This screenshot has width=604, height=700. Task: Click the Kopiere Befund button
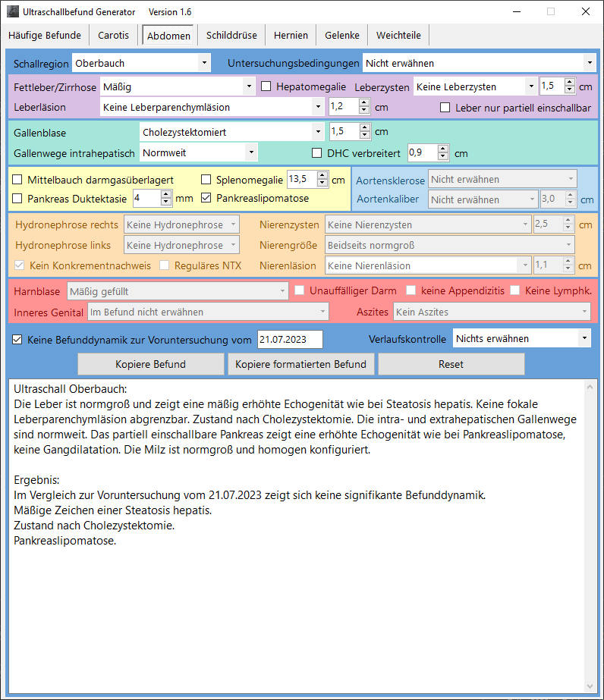(150, 364)
